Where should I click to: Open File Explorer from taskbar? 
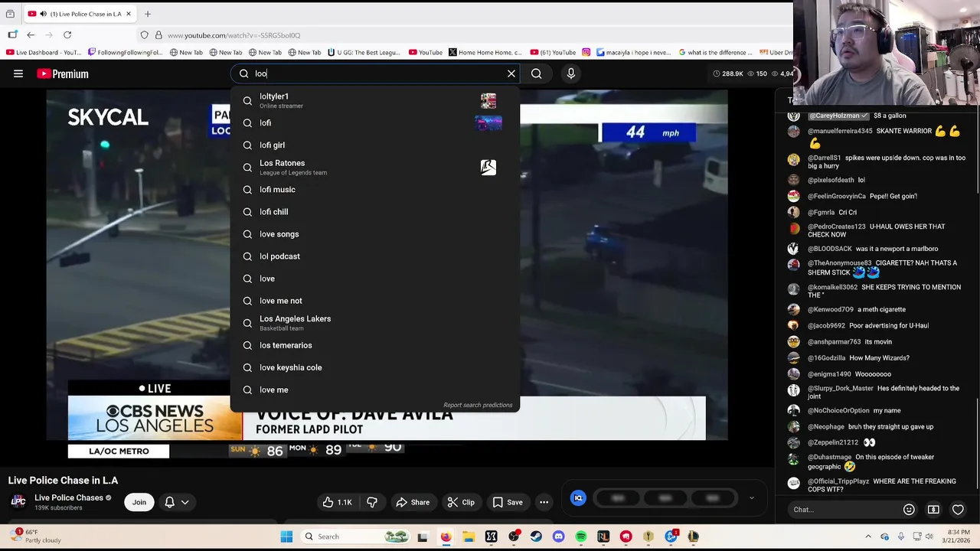[469, 536]
